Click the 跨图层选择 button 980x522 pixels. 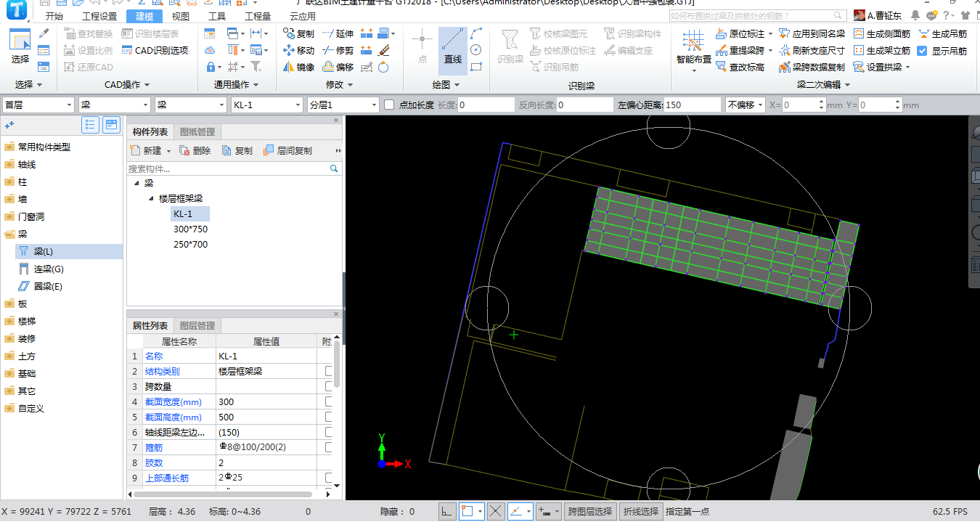[589, 512]
